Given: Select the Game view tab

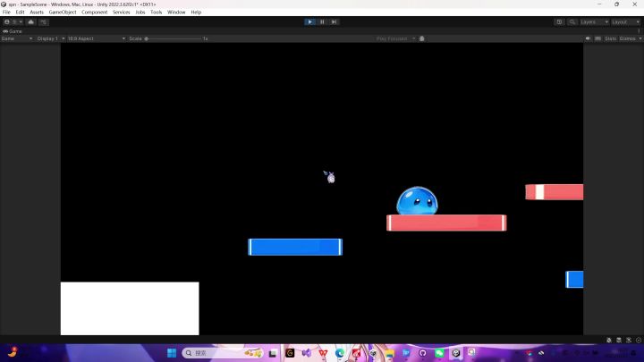Looking at the screenshot, I should (x=13, y=31).
